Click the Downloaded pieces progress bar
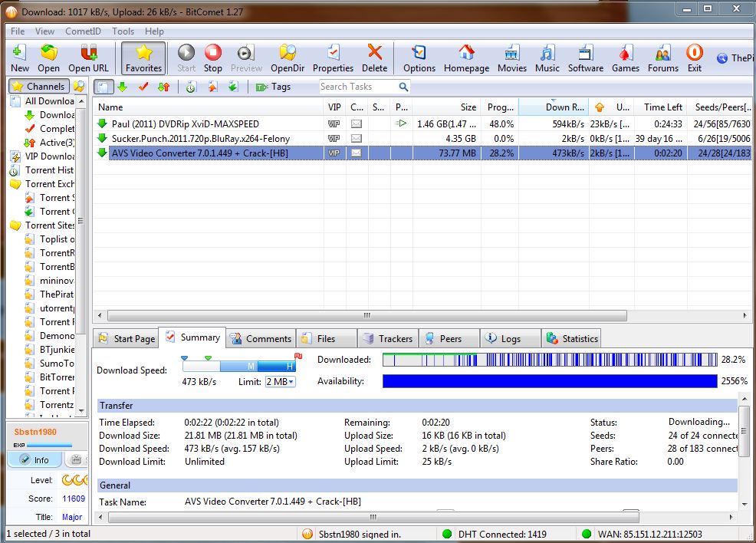 (x=550, y=360)
